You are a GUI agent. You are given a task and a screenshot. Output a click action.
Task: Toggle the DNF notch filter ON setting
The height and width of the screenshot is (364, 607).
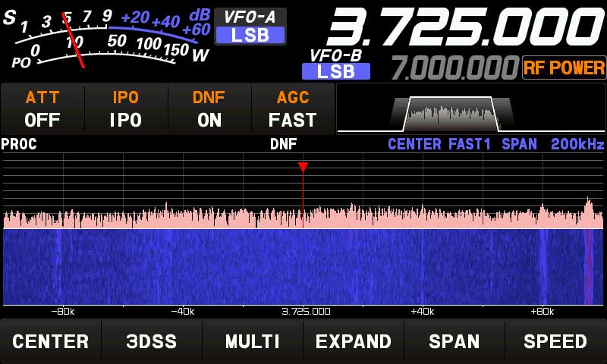coord(209,109)
